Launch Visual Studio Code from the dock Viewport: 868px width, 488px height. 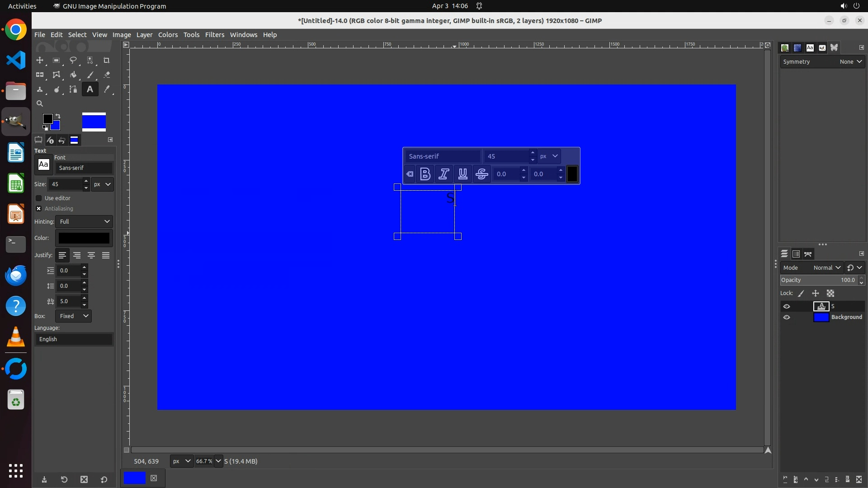click(16, 60)
